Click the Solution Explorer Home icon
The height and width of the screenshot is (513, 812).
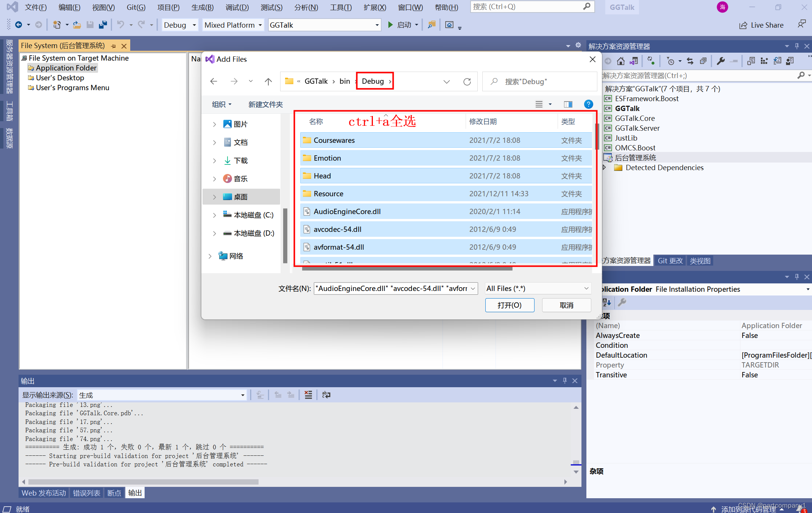pos(621,61)
